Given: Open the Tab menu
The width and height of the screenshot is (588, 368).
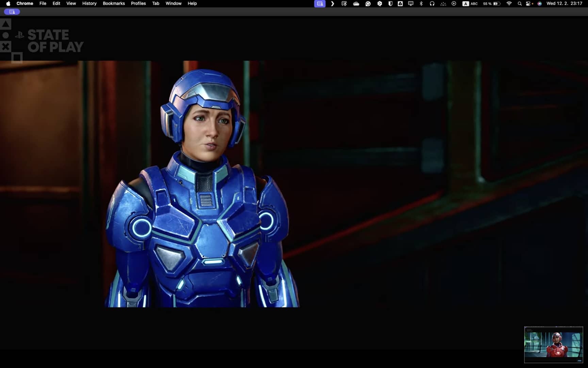Looking at the screenshot, I should tap(156, 3).
